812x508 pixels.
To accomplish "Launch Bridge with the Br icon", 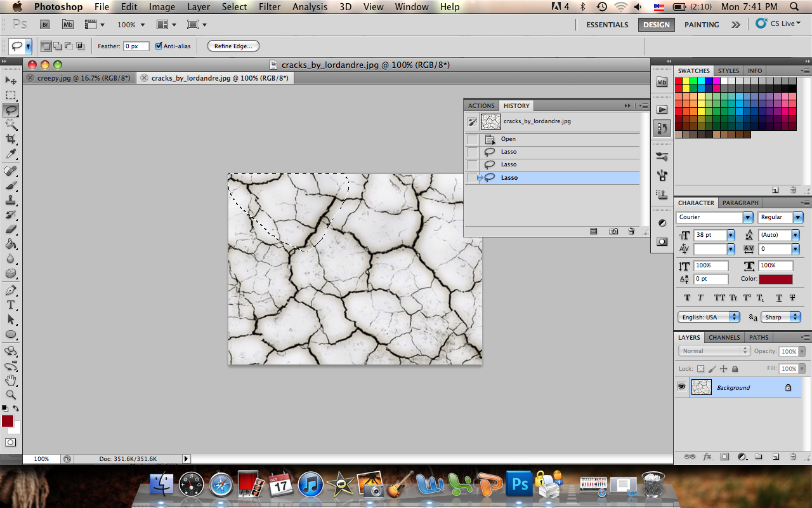I will coord(44,25).
